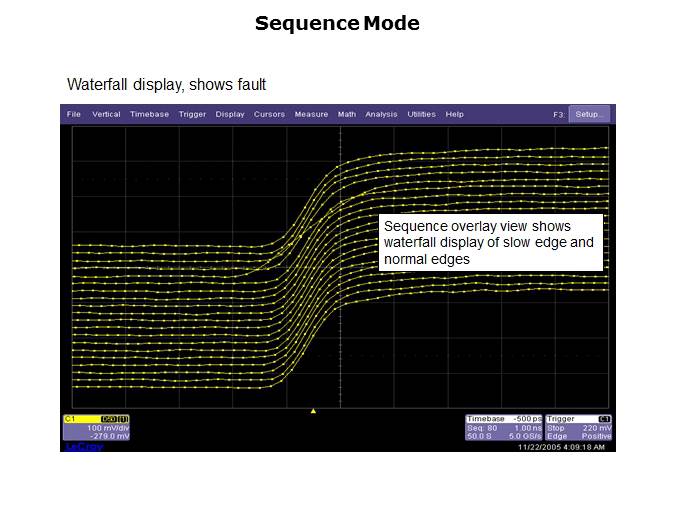Open the Trigger descriptor box

tap(578, 427)
